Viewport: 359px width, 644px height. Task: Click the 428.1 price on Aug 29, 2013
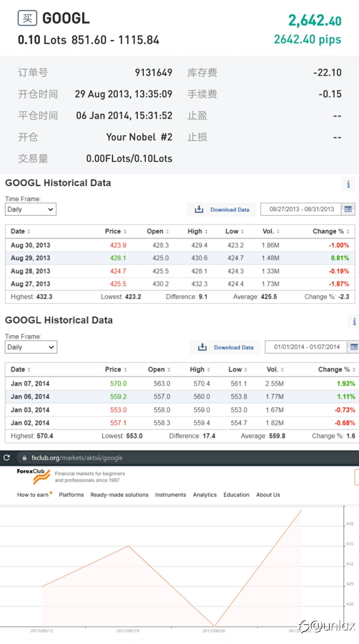tap(118, 258)
